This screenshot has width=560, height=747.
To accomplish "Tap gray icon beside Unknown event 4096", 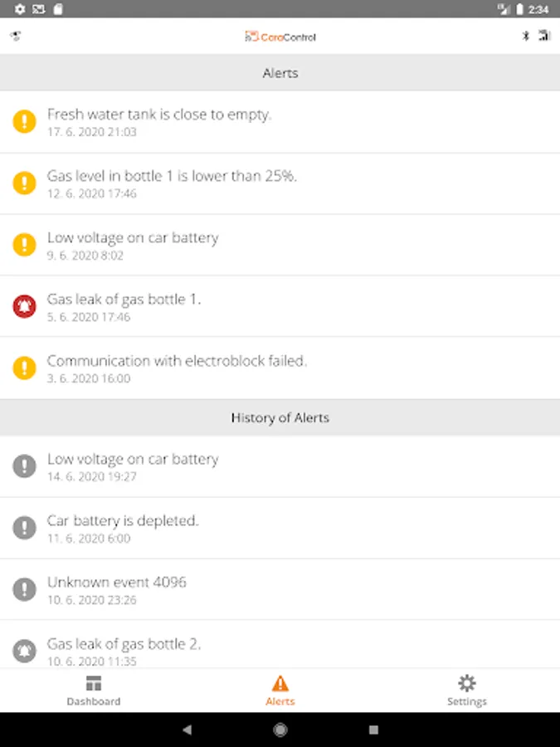I will [25, 589].
